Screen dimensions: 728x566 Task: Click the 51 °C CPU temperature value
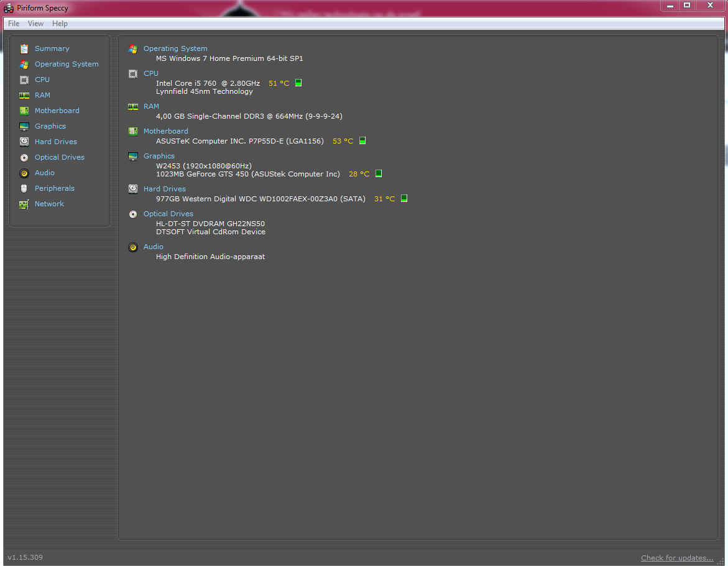[279, 83]
